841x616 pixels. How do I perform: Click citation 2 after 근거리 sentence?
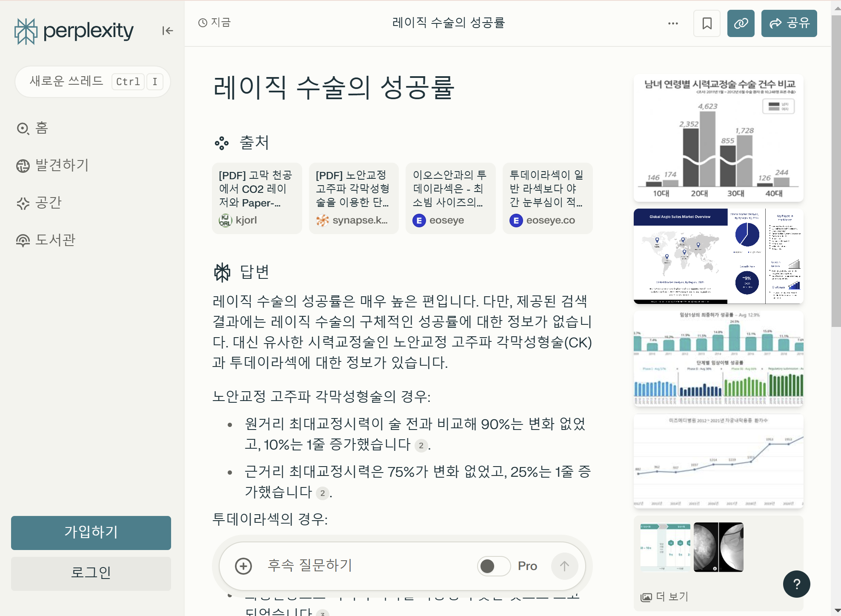pyautogui.click(x=323, y=493)
